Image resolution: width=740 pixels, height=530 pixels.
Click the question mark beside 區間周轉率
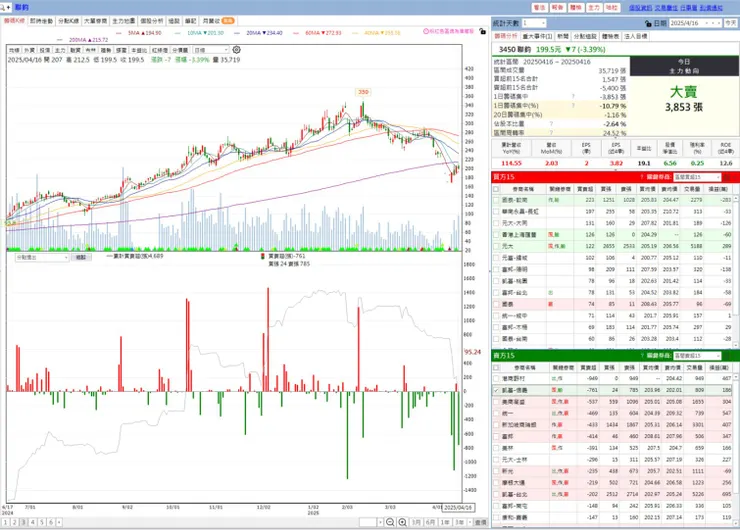[550, 133]
